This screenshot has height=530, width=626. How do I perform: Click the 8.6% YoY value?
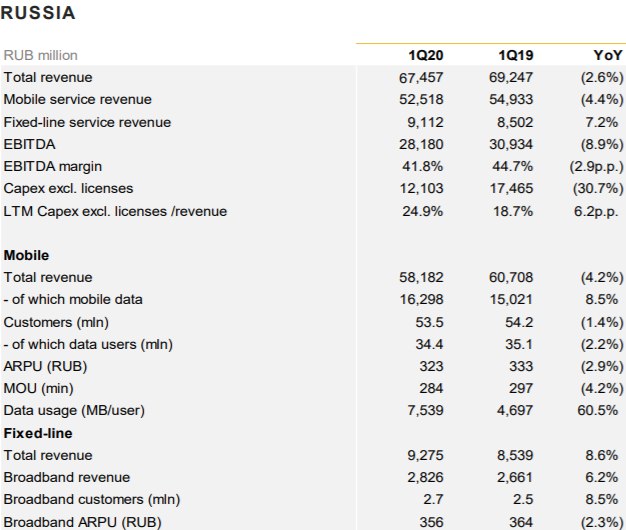click(602, 455)
